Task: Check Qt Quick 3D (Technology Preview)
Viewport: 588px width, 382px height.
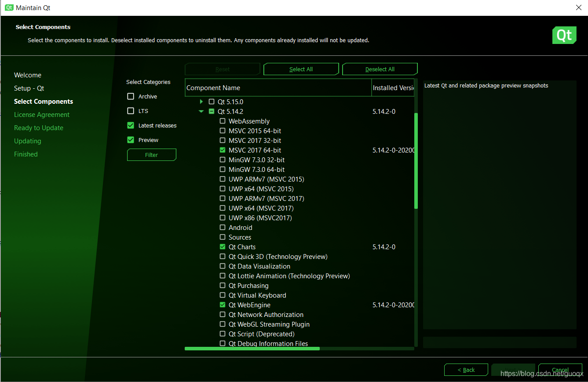Action: (x=223, y=256)
